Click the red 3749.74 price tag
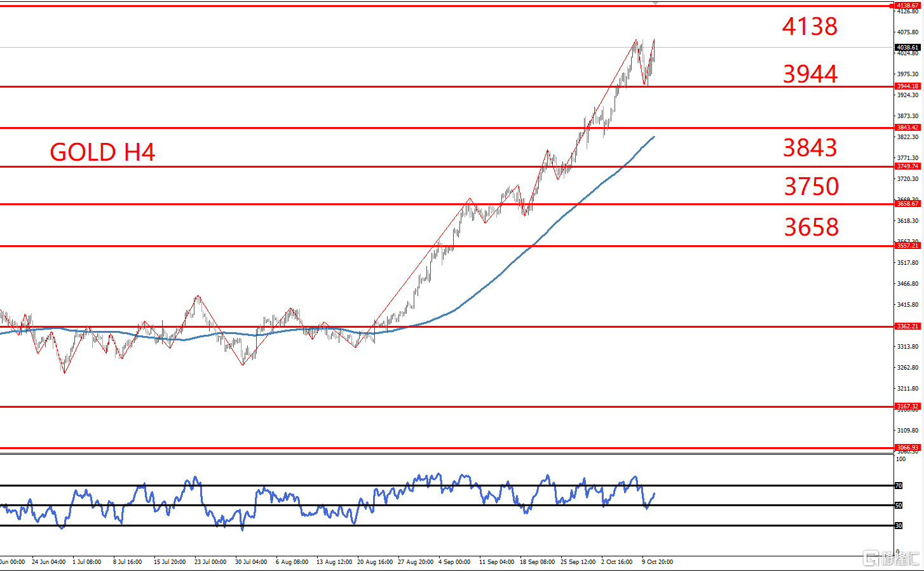Viewport: 924px width, 571px height. [x=907, y=166]
